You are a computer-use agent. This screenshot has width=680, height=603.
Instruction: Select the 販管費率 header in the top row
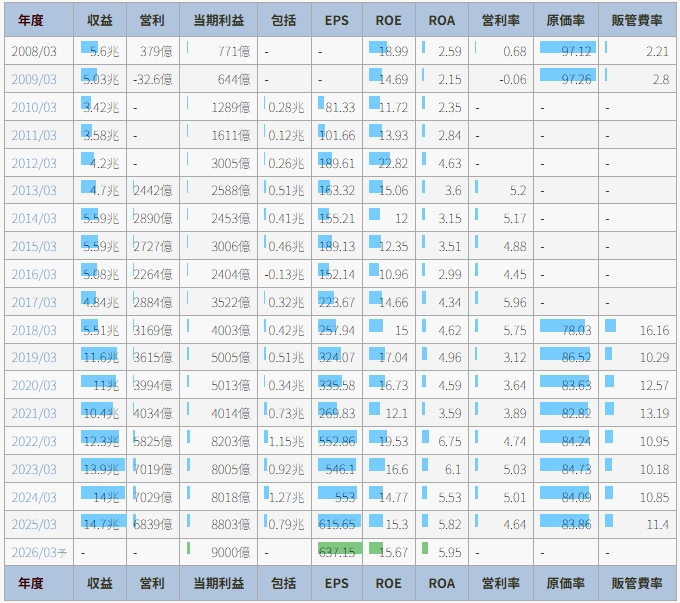tap(638, 20)
